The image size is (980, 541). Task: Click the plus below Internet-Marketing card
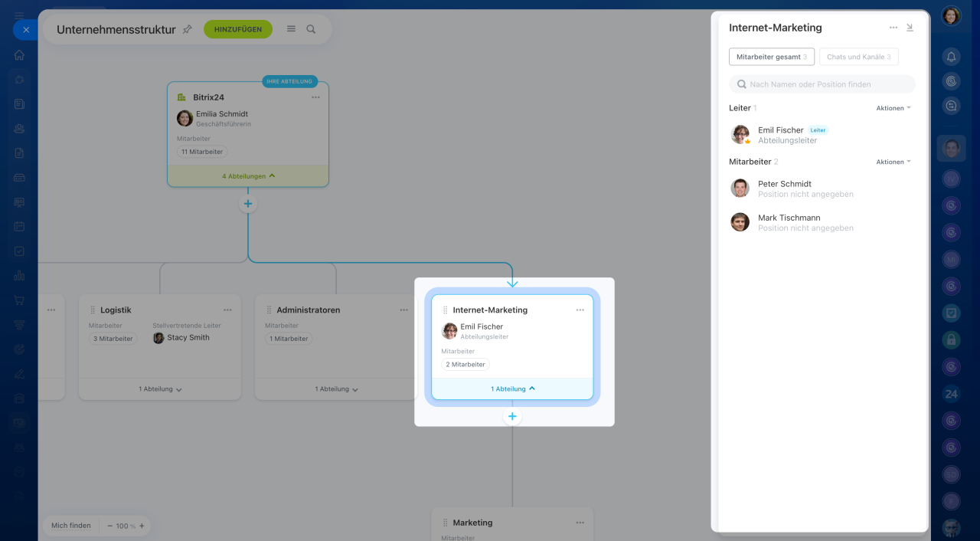(x=512, y=417)
